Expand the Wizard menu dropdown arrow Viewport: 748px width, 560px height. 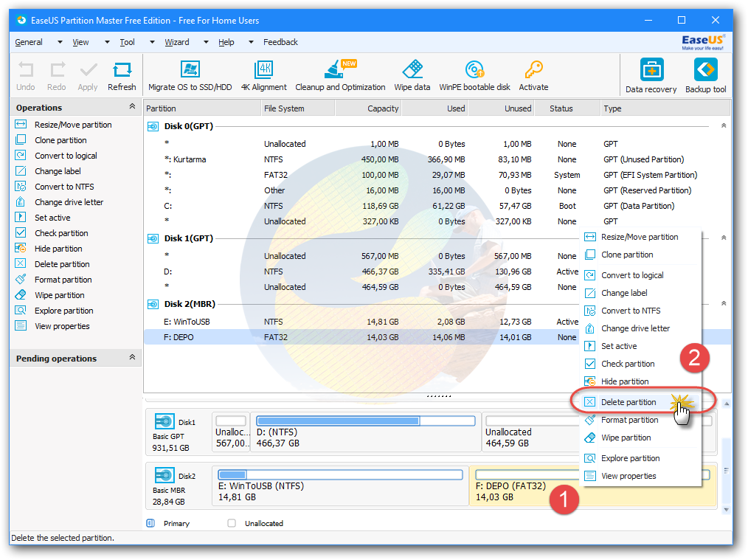coord(206,43)
